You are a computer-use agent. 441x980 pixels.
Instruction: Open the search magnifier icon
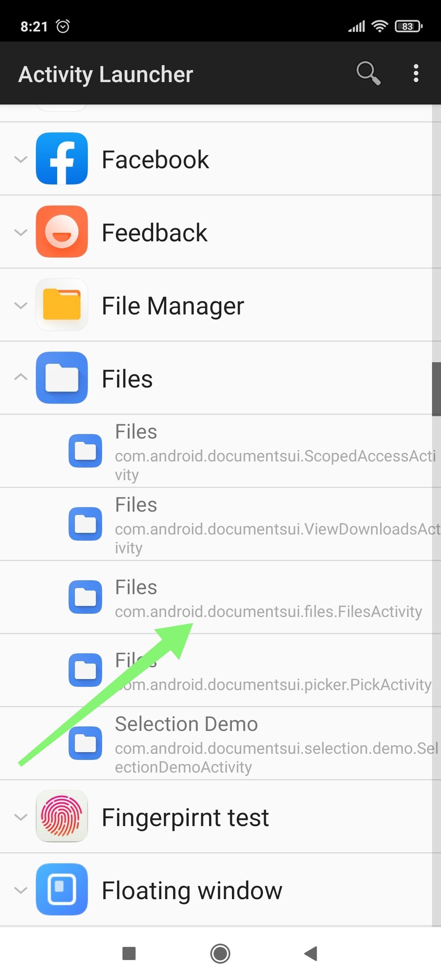pyautogui.click(x=368, y=73)
